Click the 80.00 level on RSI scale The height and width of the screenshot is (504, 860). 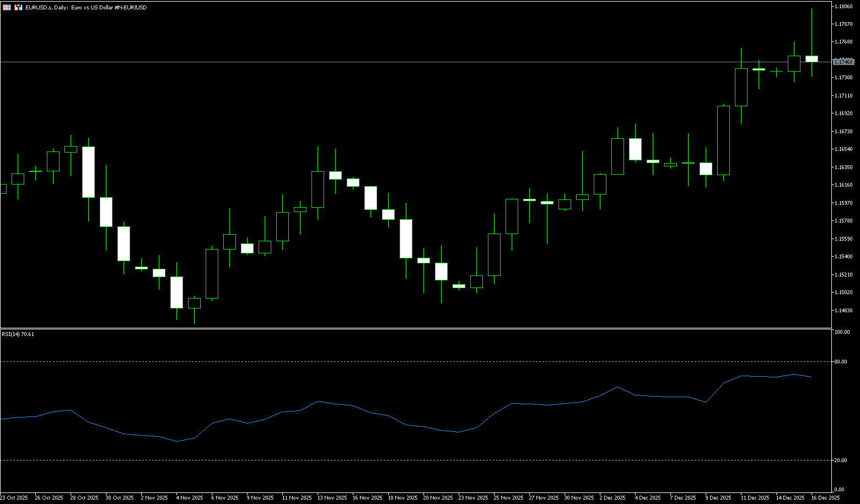[841, 362]
